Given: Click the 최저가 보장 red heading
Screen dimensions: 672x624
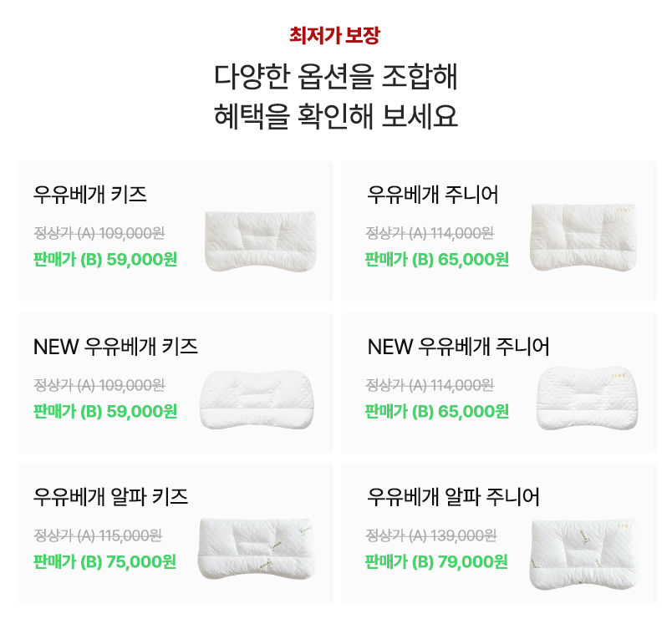Looking at the screenshot, I should point(334,35).
